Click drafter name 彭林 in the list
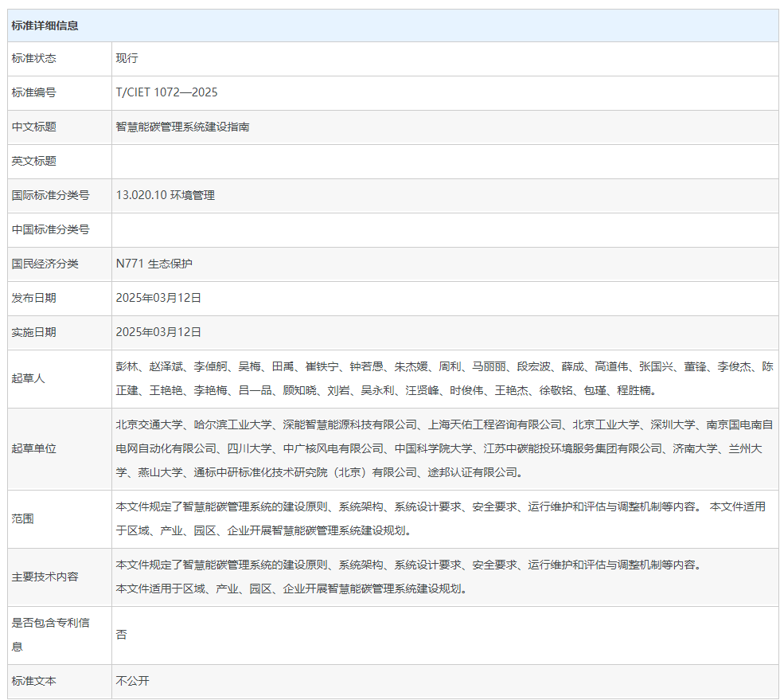The height and width of the screenshot is (700, 780). click(x=127, y=367)
